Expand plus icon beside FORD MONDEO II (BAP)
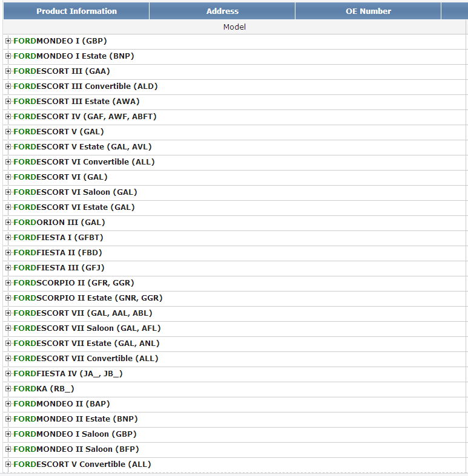Image resolution: width=468 pixels, height=476 pixels. (8, 404)
